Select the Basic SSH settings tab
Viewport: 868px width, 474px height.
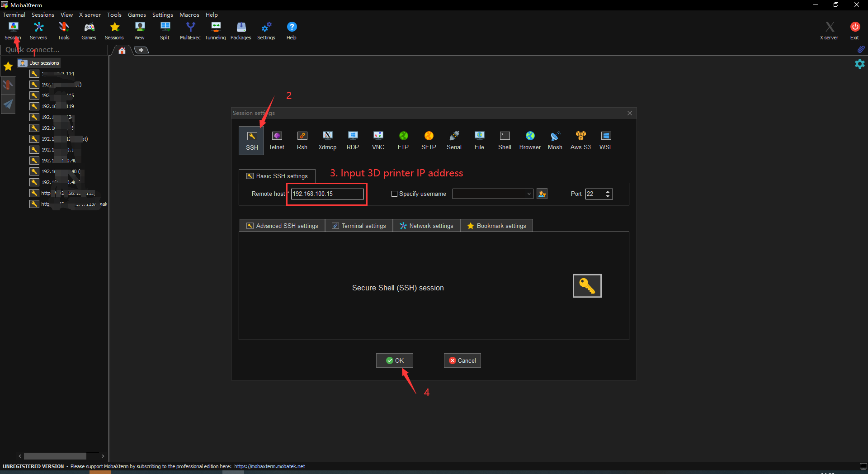277,176
